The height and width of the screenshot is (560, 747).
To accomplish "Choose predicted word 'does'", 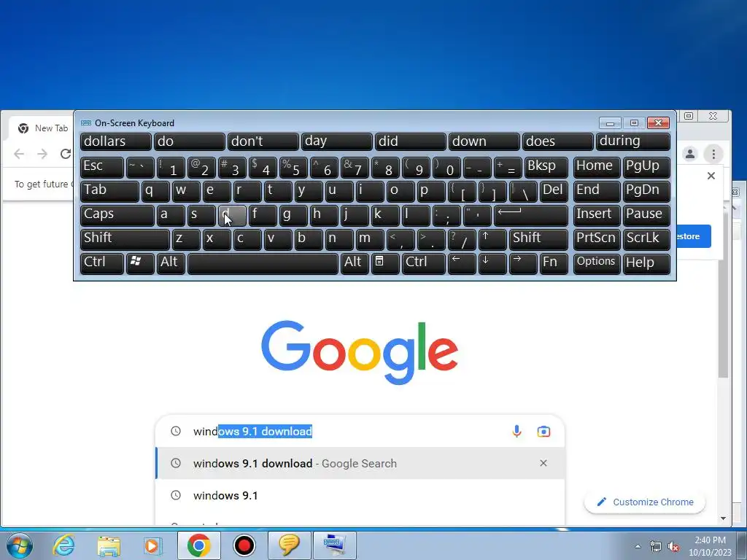I will (x=558, y=141).
